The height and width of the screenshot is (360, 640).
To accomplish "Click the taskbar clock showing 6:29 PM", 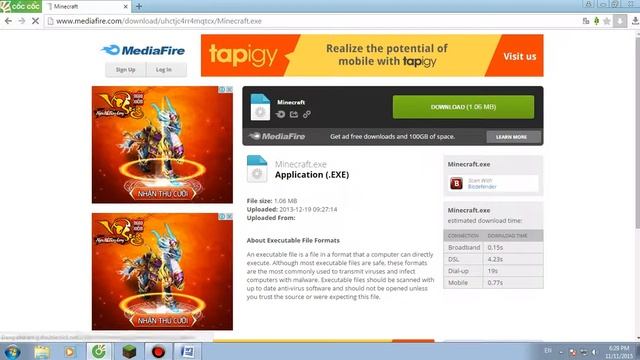I will (x=619, y=352).
